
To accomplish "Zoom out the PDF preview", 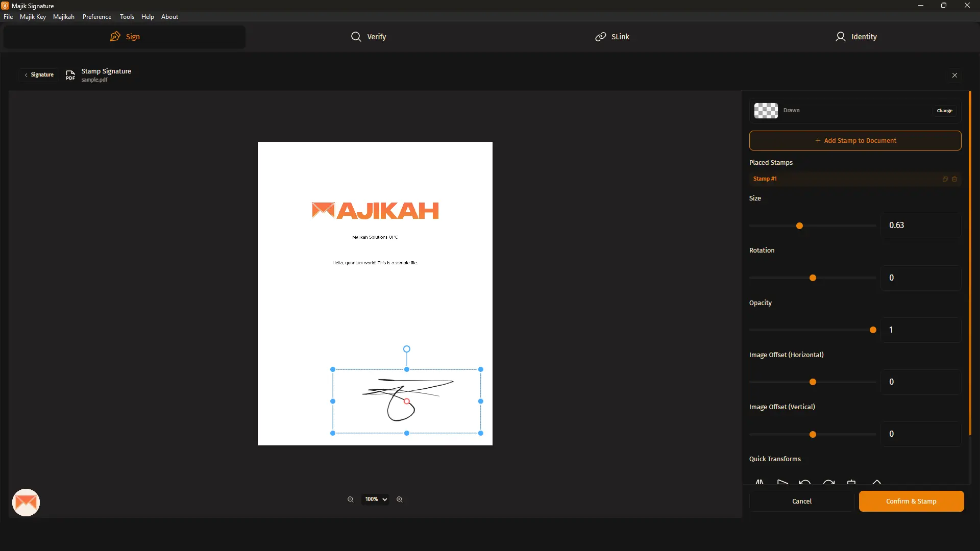I will pos(351,499).
